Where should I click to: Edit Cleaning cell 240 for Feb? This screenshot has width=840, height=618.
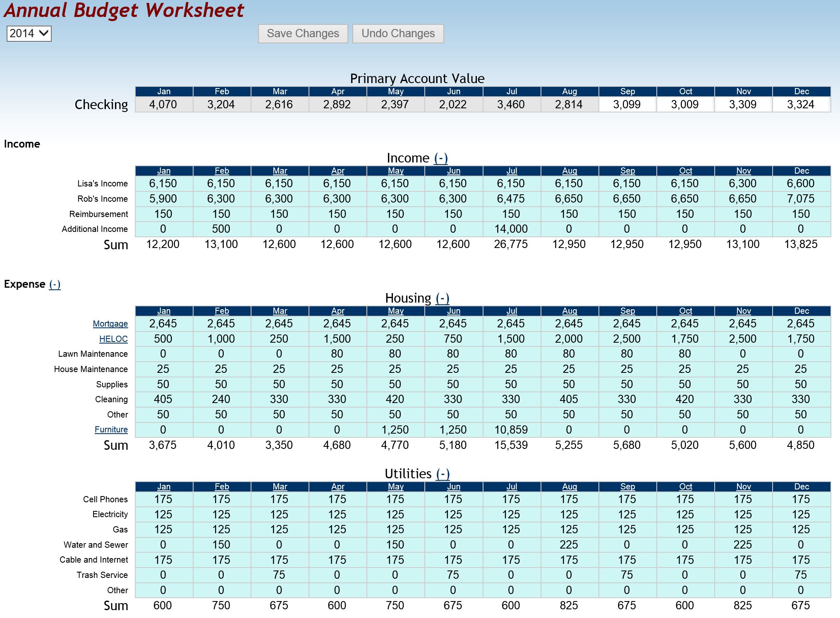222,399
